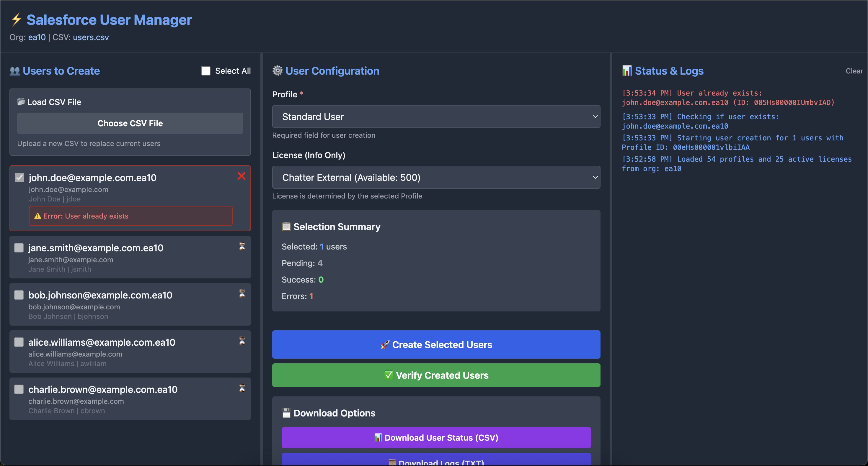This screenshot has height=466, width=868.
Task: Check the jane.smith user checkbox
Action: 19,248
